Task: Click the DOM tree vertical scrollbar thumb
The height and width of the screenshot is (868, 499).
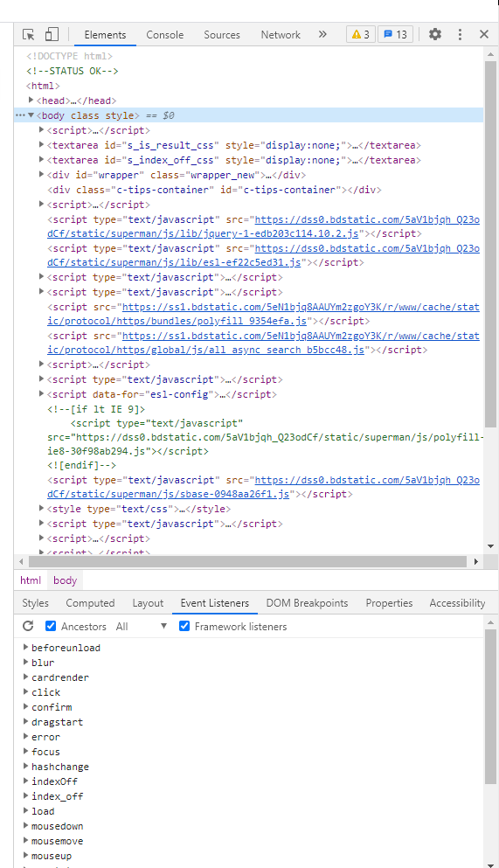Action: (491, 244)
